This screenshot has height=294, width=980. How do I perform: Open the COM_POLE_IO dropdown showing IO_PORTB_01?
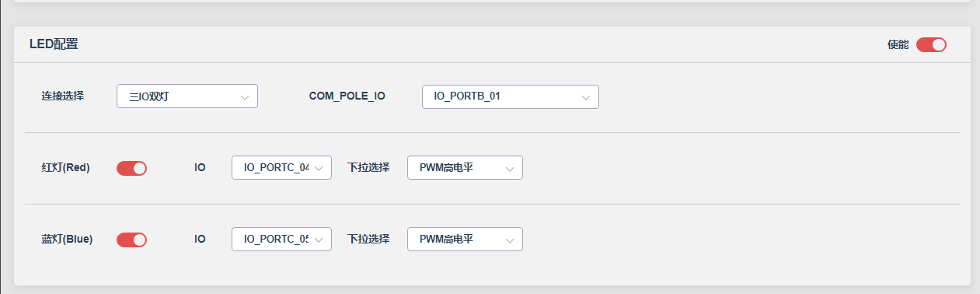pos(511,96)
